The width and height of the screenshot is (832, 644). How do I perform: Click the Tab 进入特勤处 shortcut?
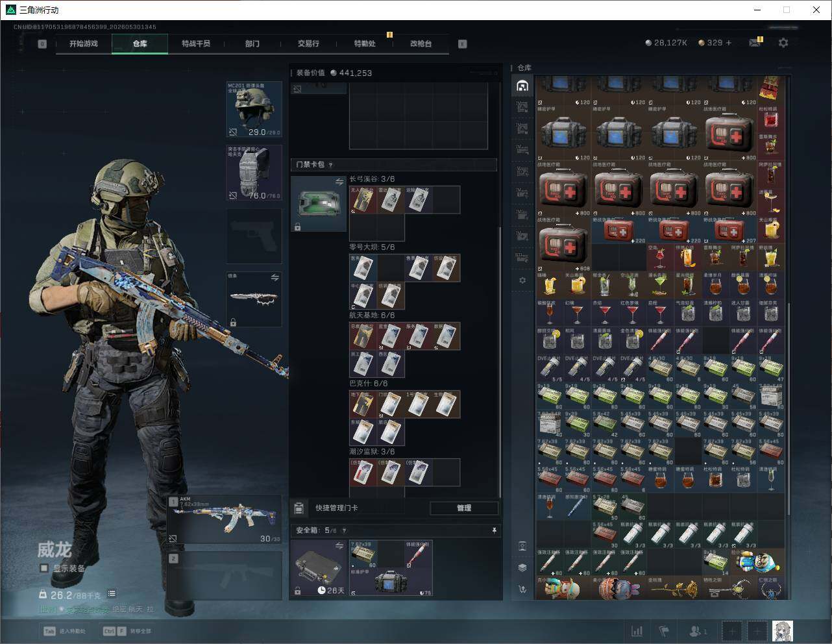point(64,631)
